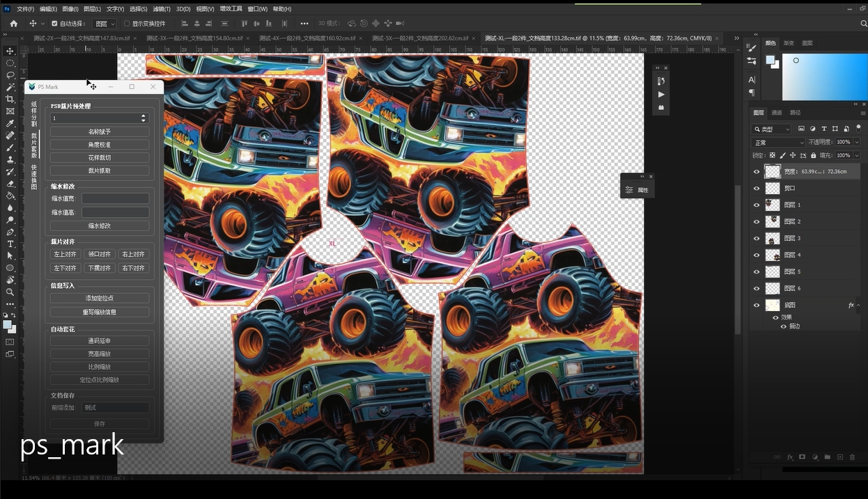Image resolution: width=868 pixels, height=499 pixels.
Task: Select the Eraser tool
Action: click(10, 184)
